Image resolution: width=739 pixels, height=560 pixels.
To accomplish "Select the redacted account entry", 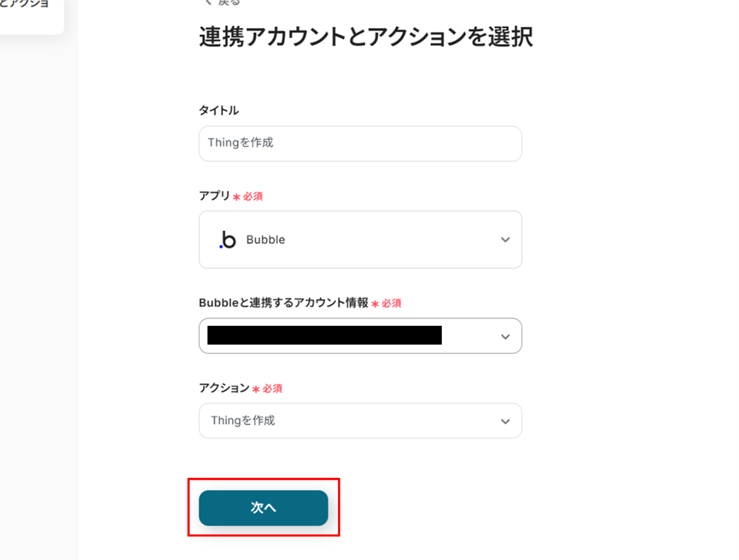I will click(x=324, y=336).
